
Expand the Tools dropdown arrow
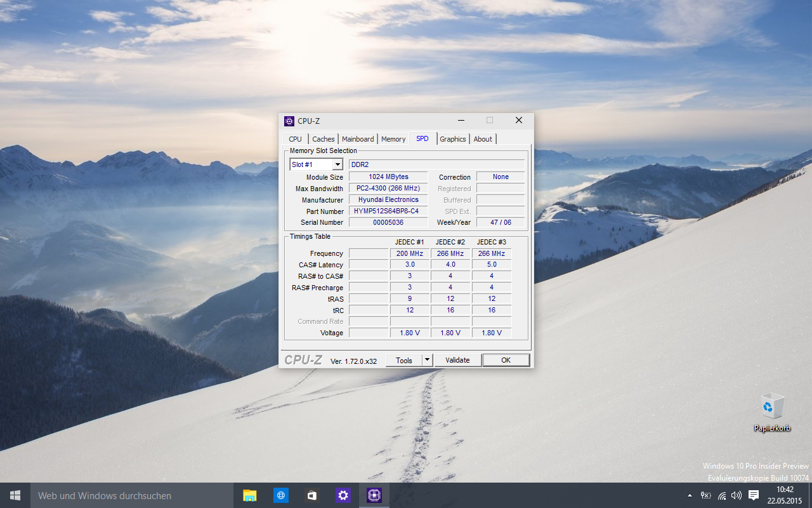coord(427,360)
